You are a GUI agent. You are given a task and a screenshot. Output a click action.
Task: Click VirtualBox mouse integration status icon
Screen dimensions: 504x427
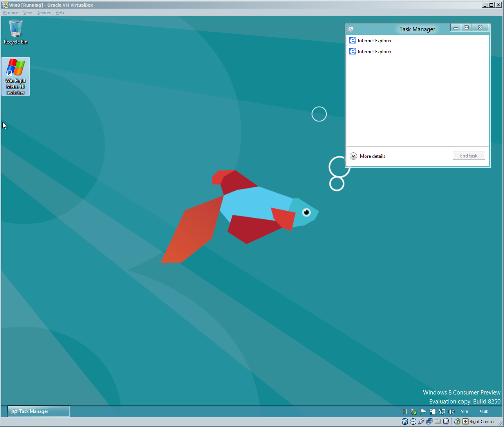457,422
